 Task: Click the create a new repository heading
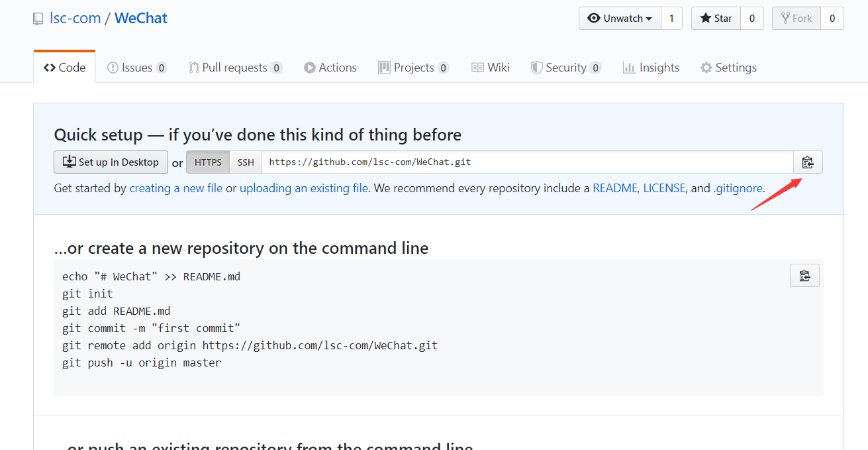pos(241,249)
